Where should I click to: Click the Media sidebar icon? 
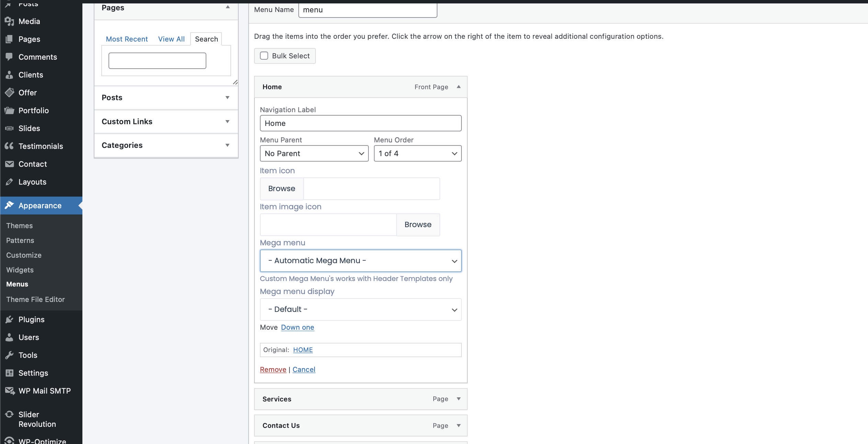9,21
